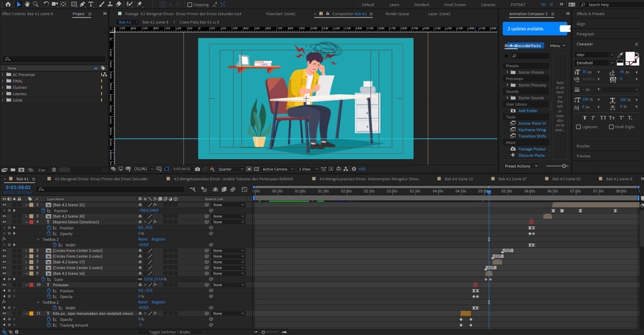
Task: Open the Animation Composer Menu dropdown
Action: (x=557, y=46)
